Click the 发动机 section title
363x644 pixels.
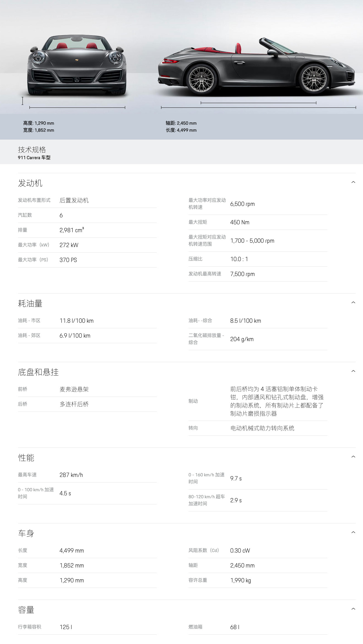click(30, 183)
